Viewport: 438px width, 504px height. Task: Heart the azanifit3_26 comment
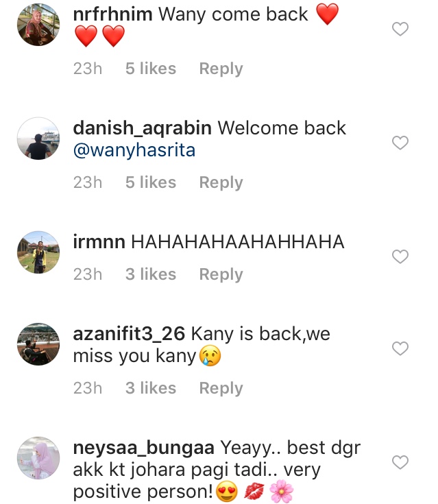pyautogui.click(x=400, y=348)
